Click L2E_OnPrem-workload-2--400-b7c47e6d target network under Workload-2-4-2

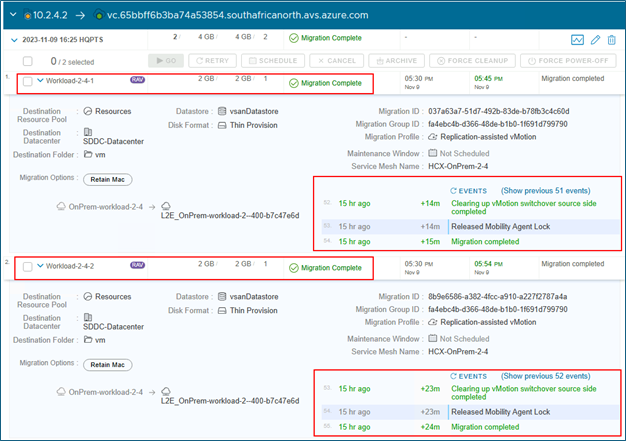click(x=230, y=401)
